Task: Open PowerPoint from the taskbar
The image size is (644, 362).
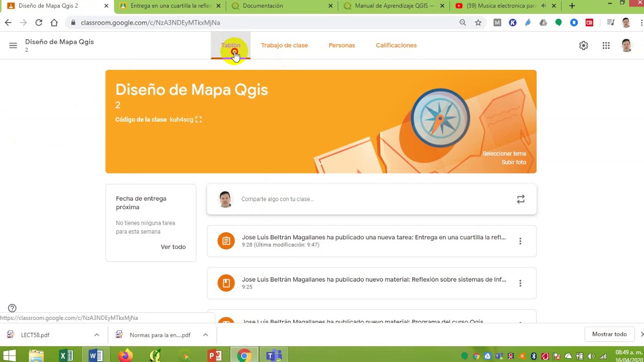Action: click(215, 356)
